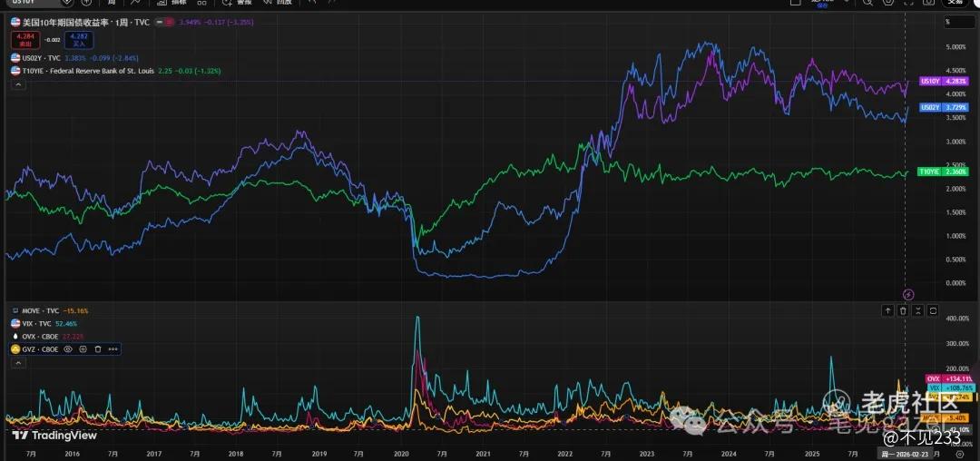Click the 2023 label on the time axis
Viewport: 980px width, 461px height.
coord(646,454)
